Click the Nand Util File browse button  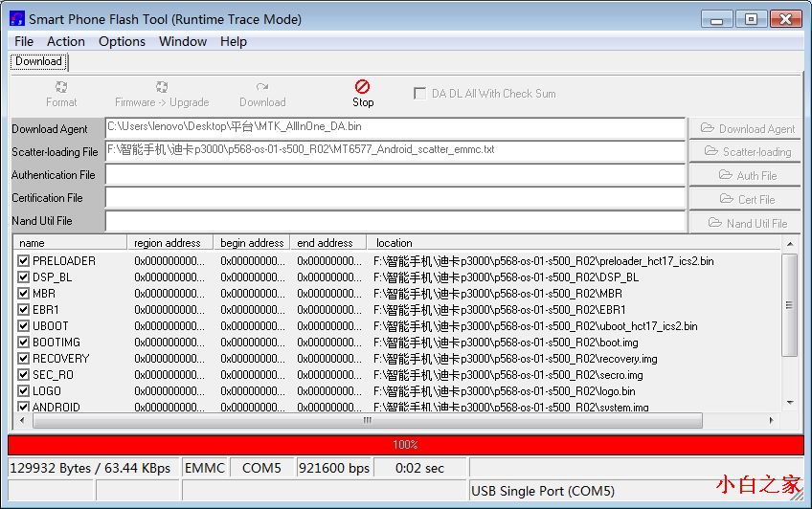coord(745,223)
